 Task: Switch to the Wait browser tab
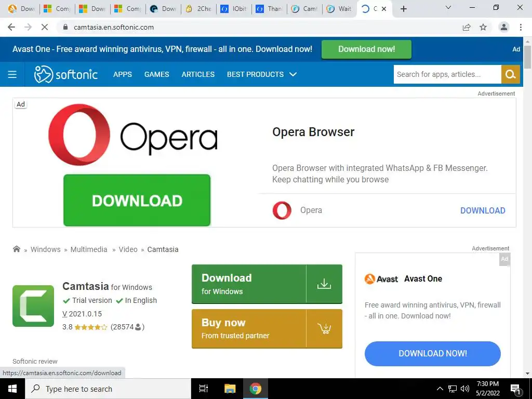pos(340,9)
